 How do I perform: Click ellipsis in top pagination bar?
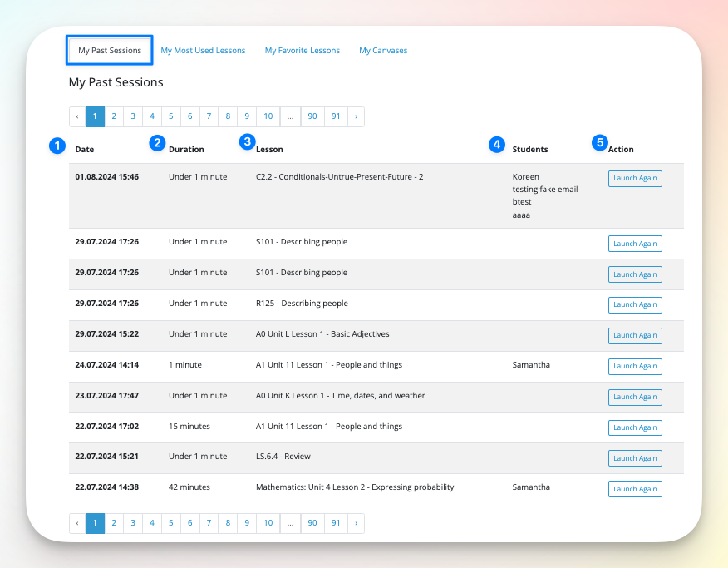290,117
